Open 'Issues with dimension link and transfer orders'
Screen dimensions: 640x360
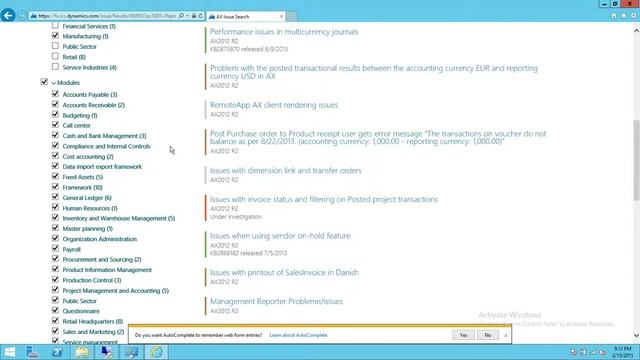(x=286, y=171)
